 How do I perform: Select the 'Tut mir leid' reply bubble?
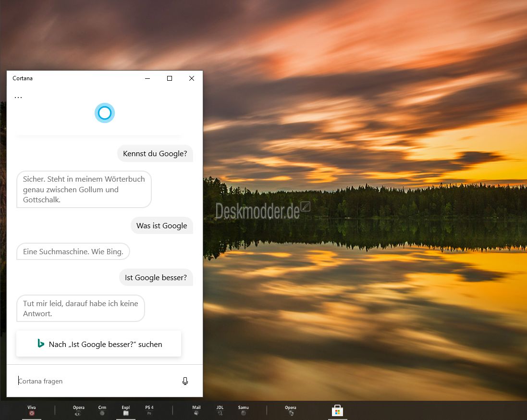pos(80,309)
